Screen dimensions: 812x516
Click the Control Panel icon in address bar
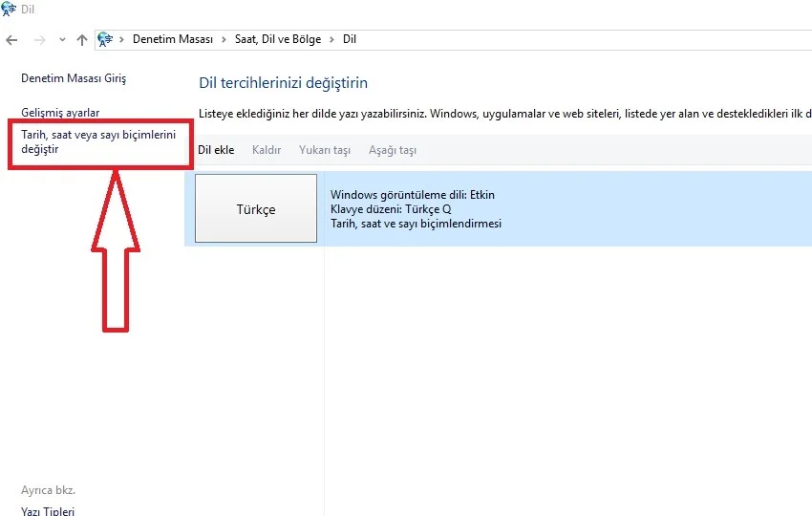click(106, 39)
